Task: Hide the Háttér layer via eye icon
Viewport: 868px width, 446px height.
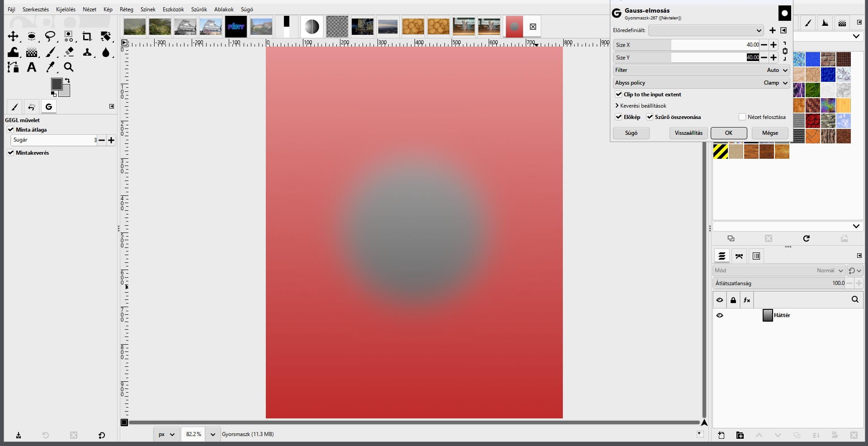Action: [x=720, y=315]
